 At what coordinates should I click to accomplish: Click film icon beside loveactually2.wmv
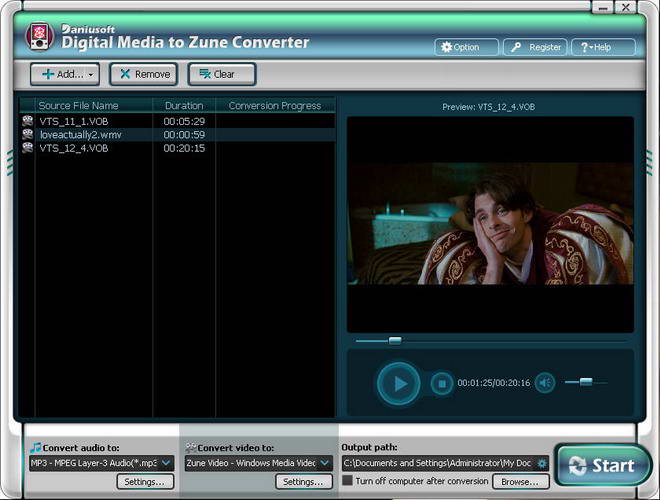tap(28, 135)
